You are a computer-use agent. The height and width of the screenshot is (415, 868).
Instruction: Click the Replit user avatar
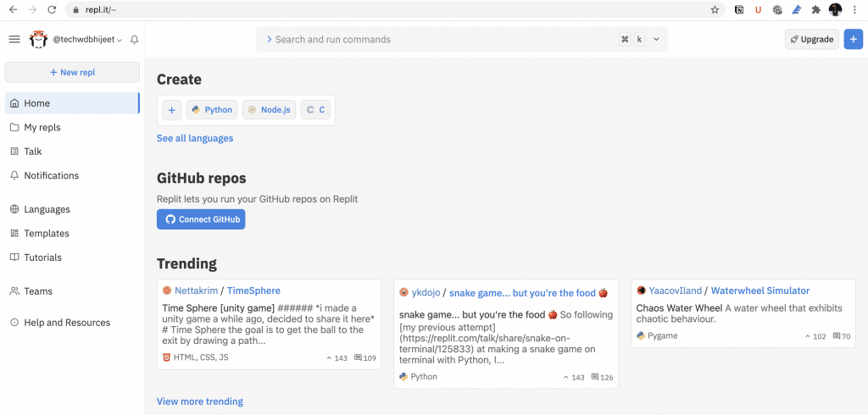[x=38, y=39]
